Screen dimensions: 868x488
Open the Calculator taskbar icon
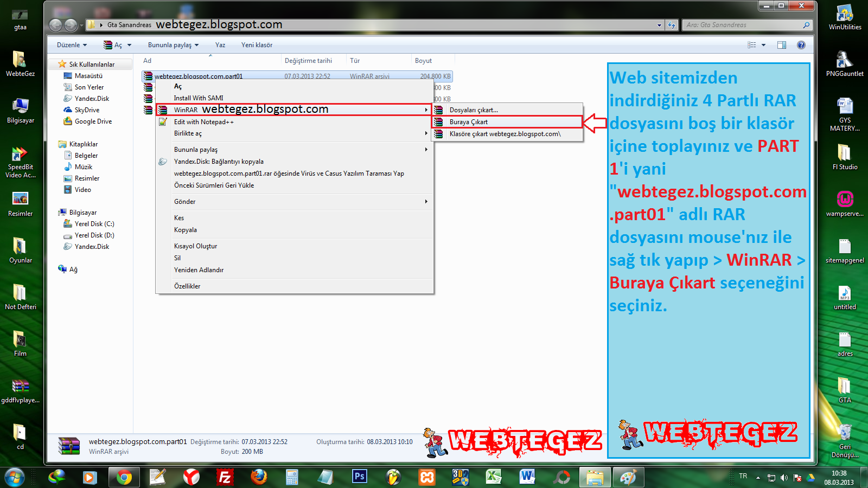tap(292, 477)
